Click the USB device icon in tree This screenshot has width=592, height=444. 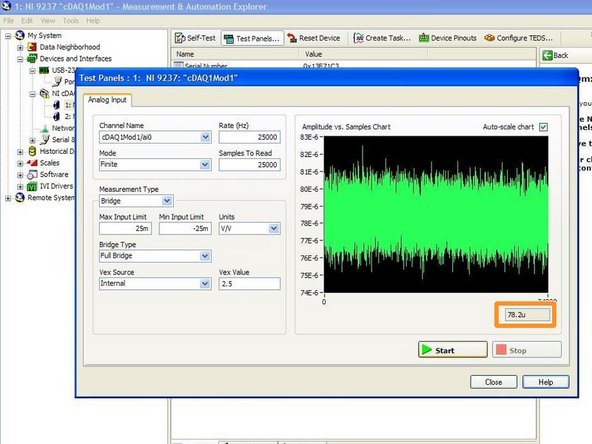click(x=44, y=70)
